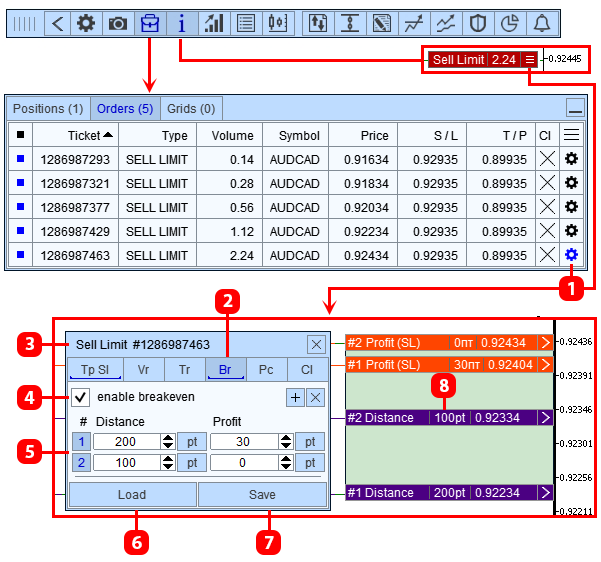Open the Pc tab
This screenshot has width=601, height=562.
tap(266, 370)
